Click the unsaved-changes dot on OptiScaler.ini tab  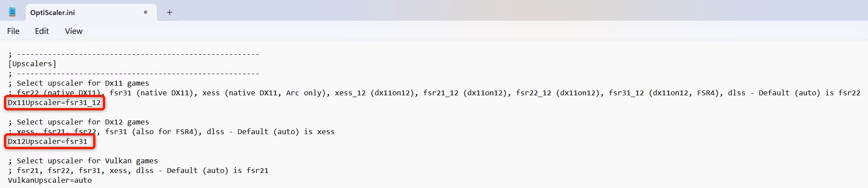145,12
